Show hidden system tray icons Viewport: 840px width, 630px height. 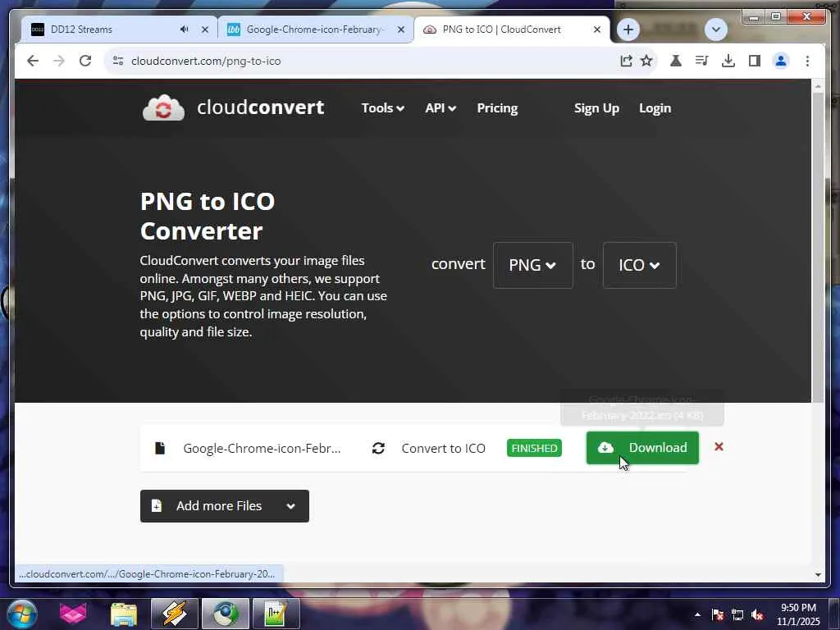pyautogui.click(x=697, y=614)
